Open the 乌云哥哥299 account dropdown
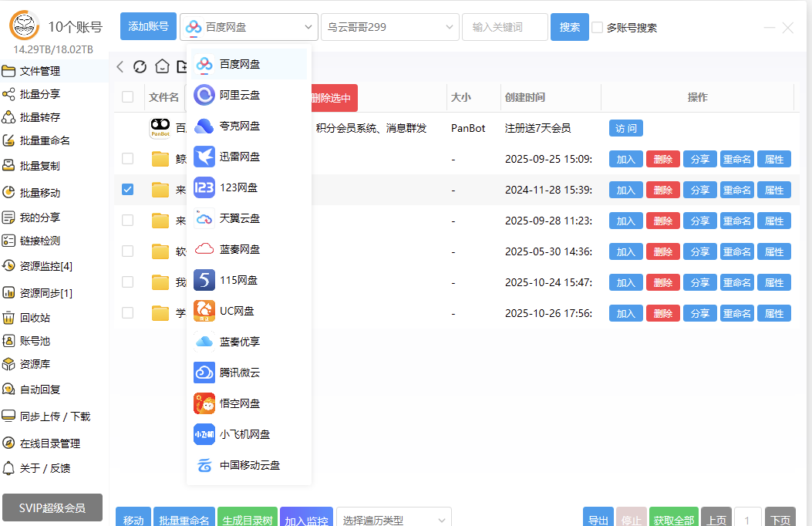The image size is (812, 526). 389,26
